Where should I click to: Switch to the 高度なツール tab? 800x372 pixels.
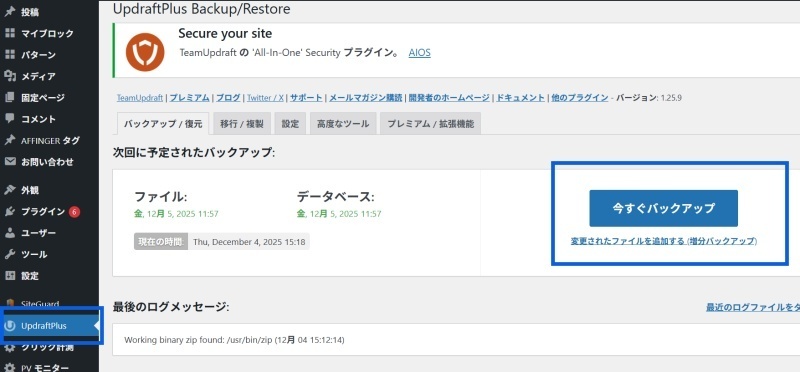click(x=343, y=124)
